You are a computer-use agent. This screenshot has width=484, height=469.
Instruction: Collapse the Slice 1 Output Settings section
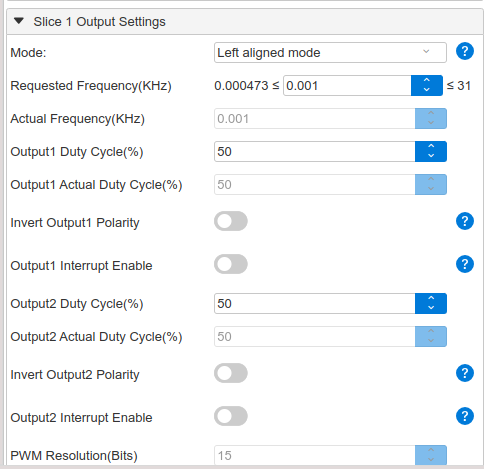[19, 21]
